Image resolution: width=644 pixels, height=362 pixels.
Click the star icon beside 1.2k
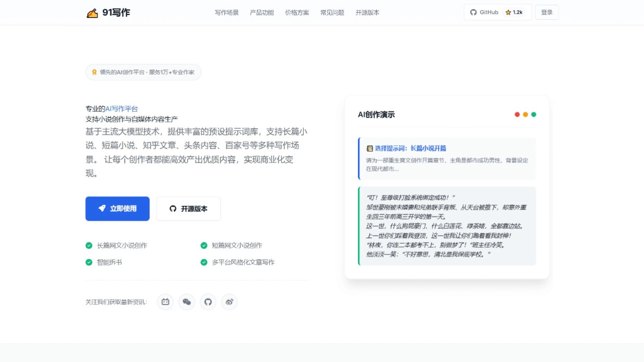tap(508, 12)
